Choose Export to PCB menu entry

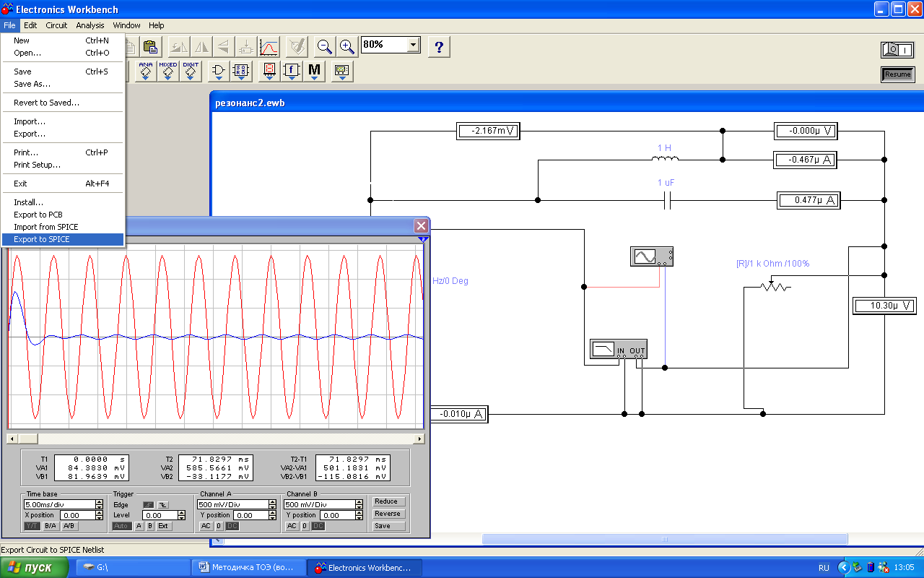pyautogui.click(x=63, y=215)
